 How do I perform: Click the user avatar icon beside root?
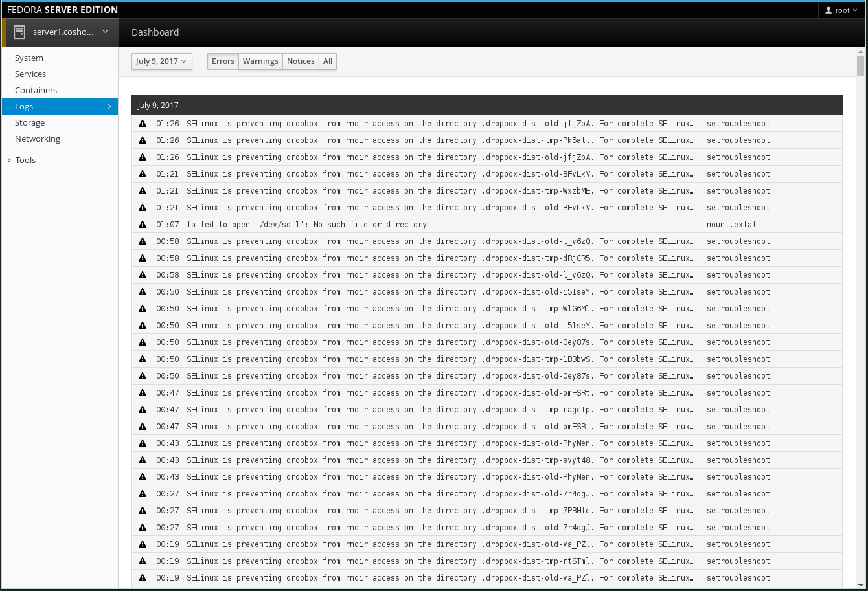click(x=828, y=10)
